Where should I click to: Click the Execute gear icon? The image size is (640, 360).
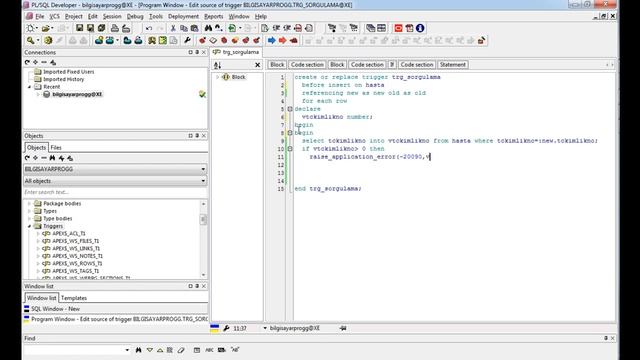click(x=48, y=40)
